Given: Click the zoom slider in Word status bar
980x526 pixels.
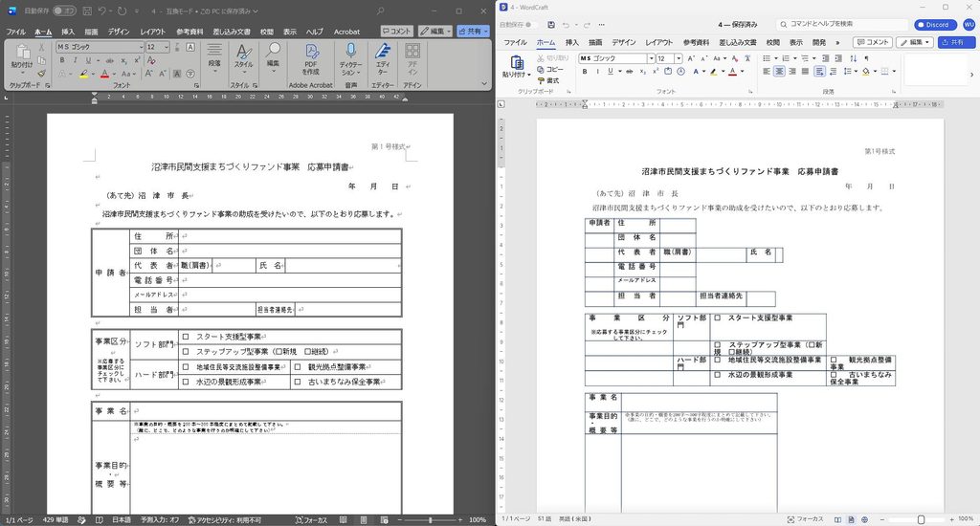Looking at the screenshot, I should click(x=430, y=519).
